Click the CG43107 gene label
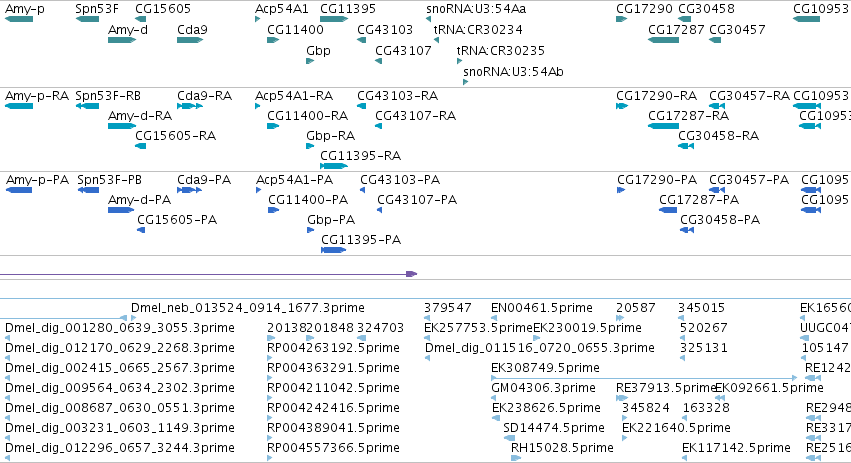This screenshot has height=463, width=851. pos(403,50)
